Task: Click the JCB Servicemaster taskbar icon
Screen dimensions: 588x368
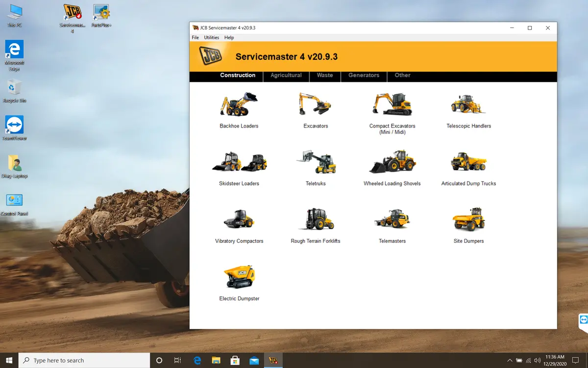Action: pos(273,360)
